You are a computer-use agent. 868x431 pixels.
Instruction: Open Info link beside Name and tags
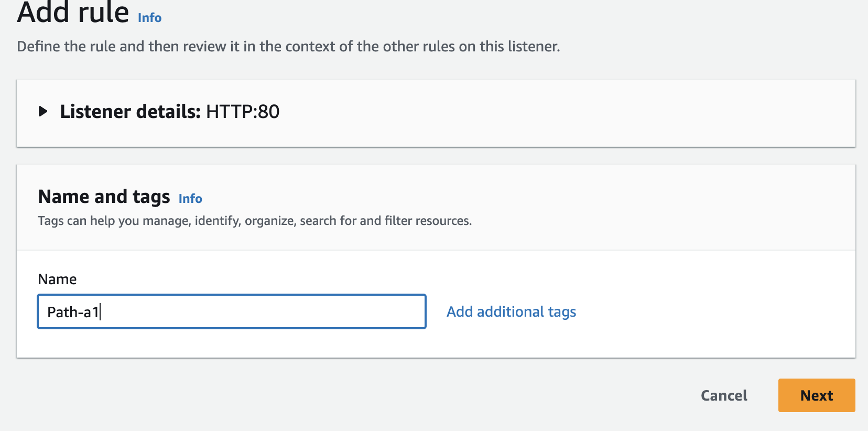(x=190, y=199)
